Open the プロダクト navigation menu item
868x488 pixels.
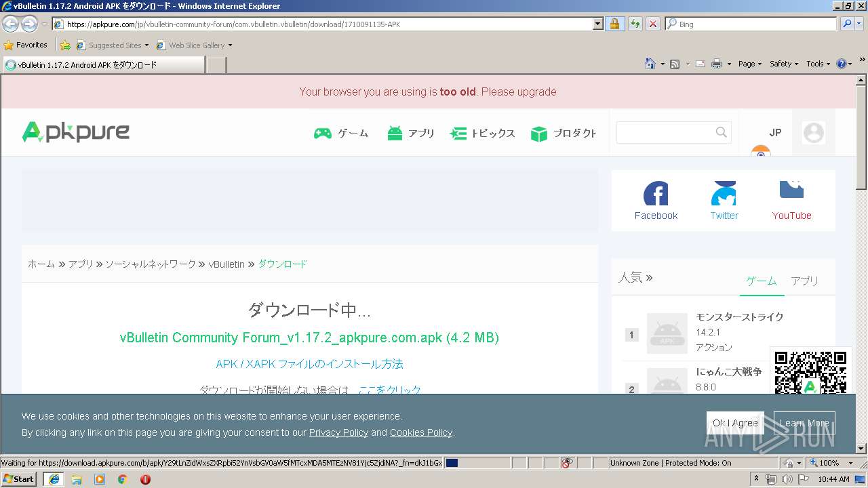[564, 134]
